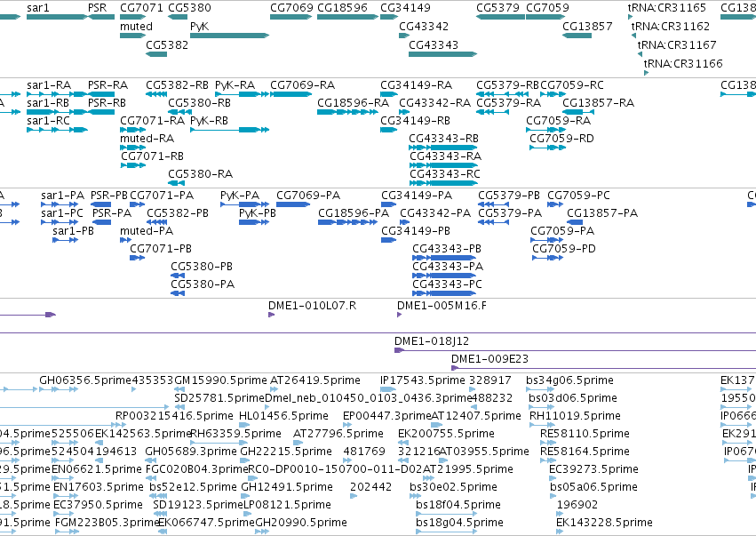Select the DME1-005M16.F BAC end label
Screen dimensions: 756x536
point(442,306)
